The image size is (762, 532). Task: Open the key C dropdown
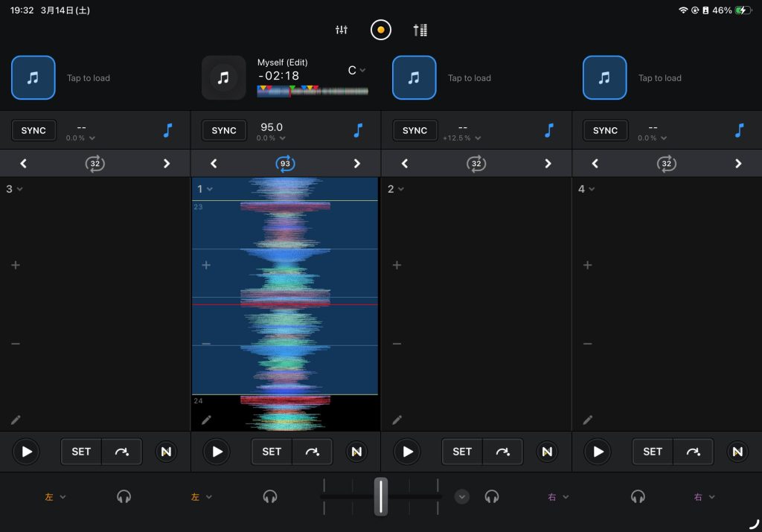click(x=356, y=71)
